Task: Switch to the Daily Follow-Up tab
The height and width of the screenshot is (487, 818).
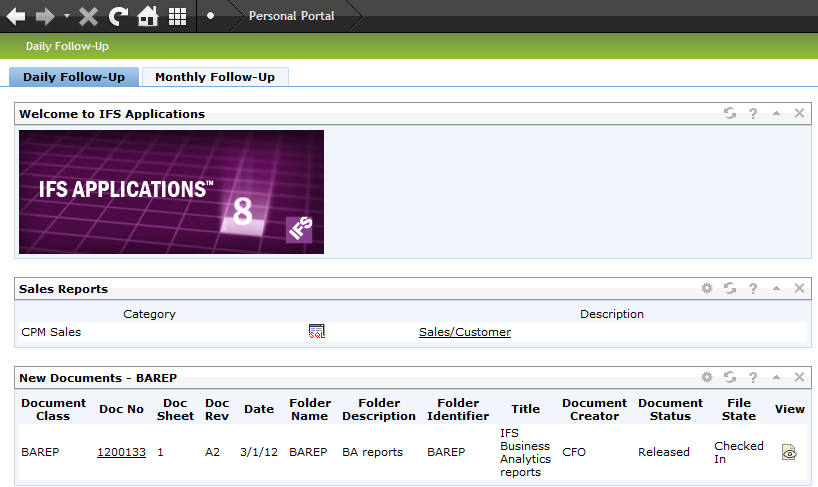Action: (x=74, y=77)
